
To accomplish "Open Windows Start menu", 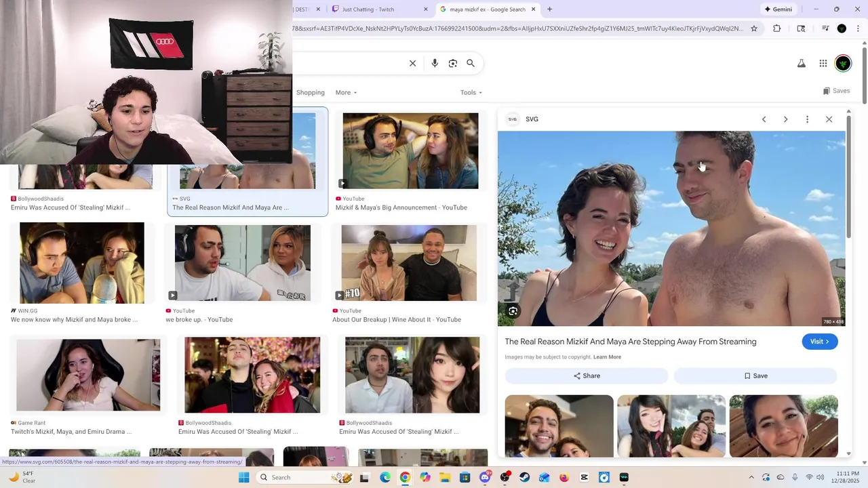I will tap(244, 477).
